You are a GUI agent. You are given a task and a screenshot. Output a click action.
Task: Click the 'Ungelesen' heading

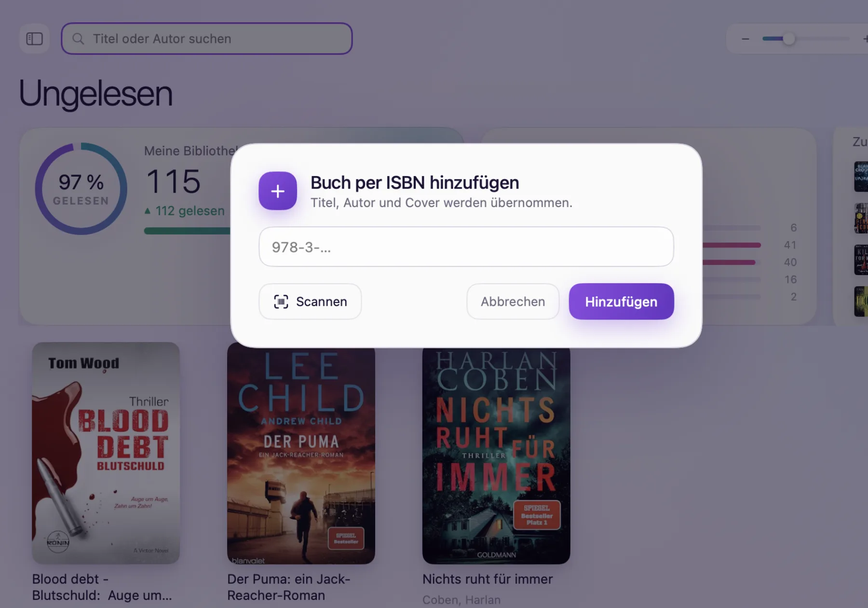tap(95, 94)
